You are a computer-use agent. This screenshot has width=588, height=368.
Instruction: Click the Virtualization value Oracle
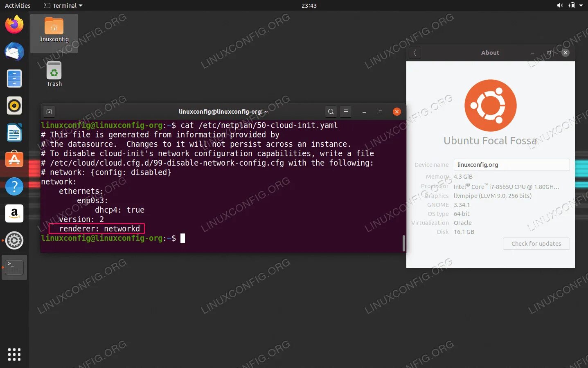[x=463, y=223]
